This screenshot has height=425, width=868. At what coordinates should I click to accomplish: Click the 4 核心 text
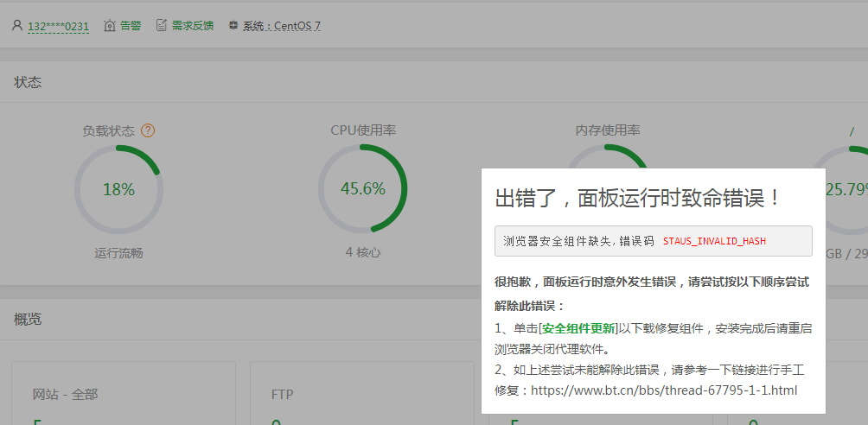pyautogui.click(x=363, y=252)
